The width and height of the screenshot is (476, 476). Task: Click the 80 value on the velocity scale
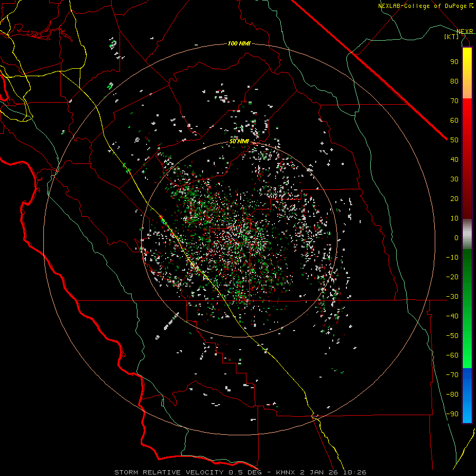(x=454, y=81)
